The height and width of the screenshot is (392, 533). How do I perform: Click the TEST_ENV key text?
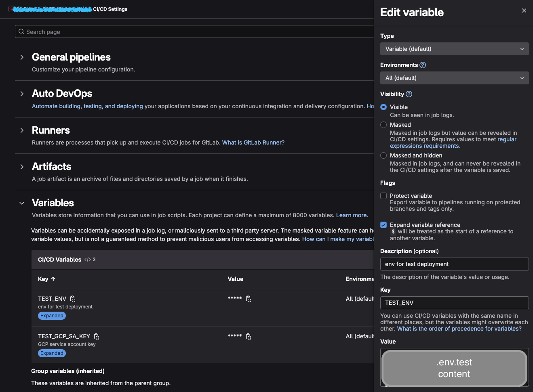pos(52,299)
